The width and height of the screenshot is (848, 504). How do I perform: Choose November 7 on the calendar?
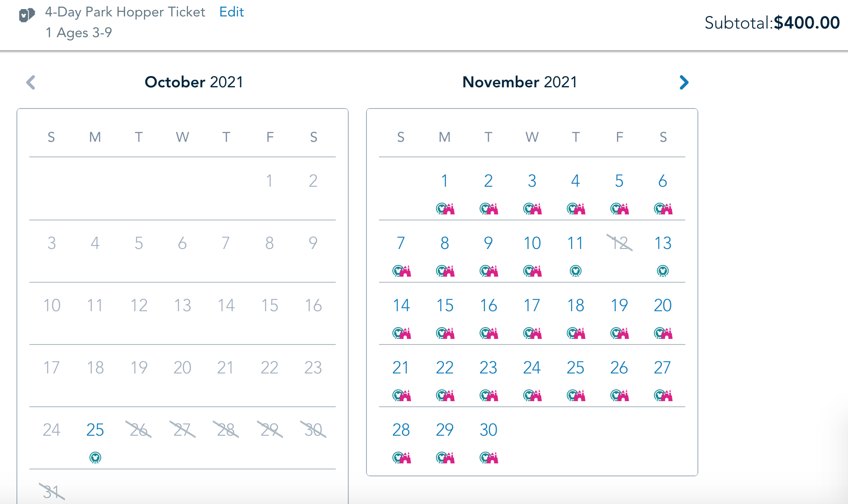coord(401,243)
